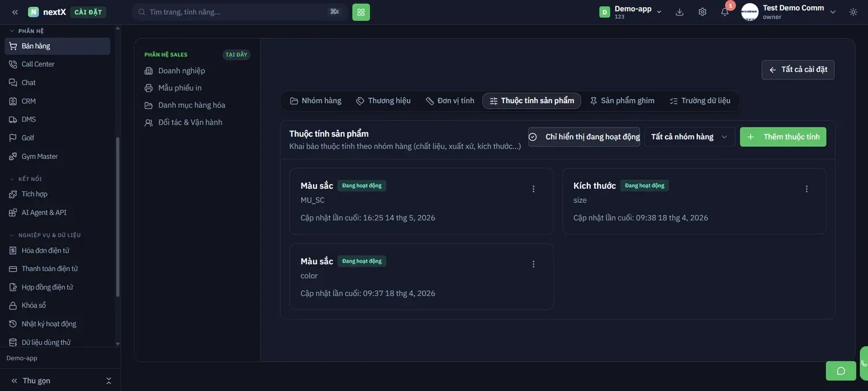Collapse sidebar with double-chevron icon at top
Screen dimensions: 868x391
(x=15, y=12)
